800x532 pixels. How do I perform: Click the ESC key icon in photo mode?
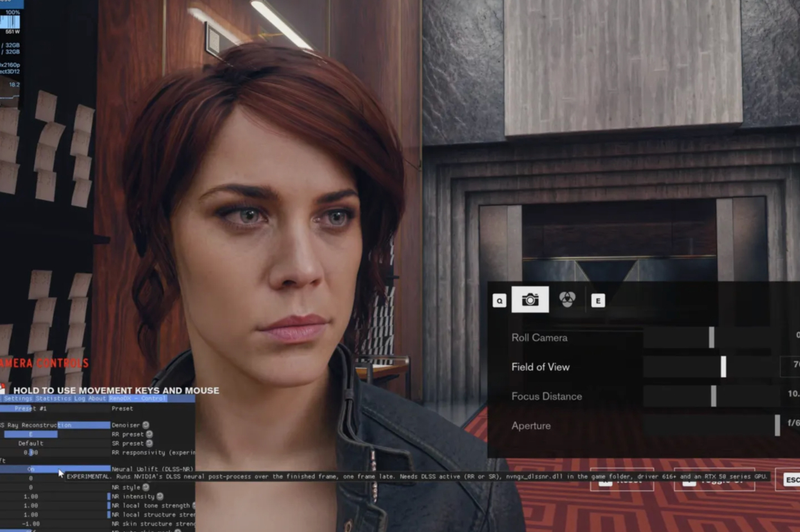click(792, 480)
